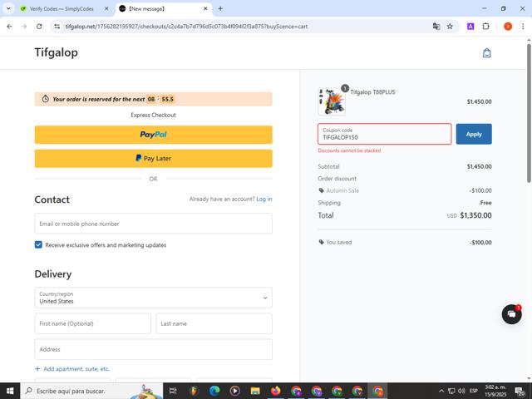Reload the checkout page
532x399 pixels.
click(x=39, y=27)
